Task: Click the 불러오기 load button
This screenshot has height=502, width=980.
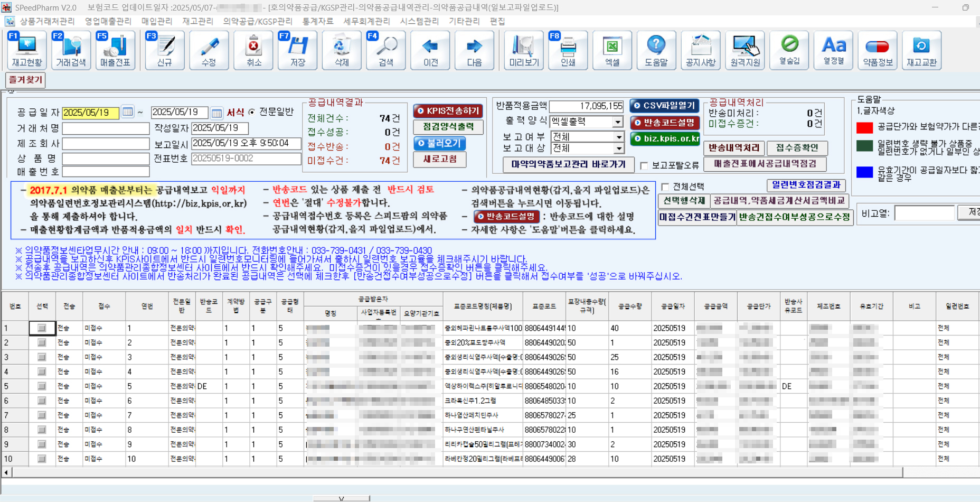Action: point(440,143)
